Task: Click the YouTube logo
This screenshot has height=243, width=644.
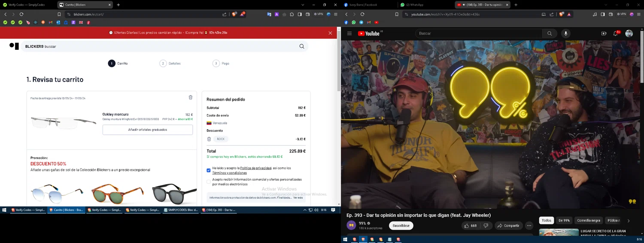Action: [x=369, y=34]
